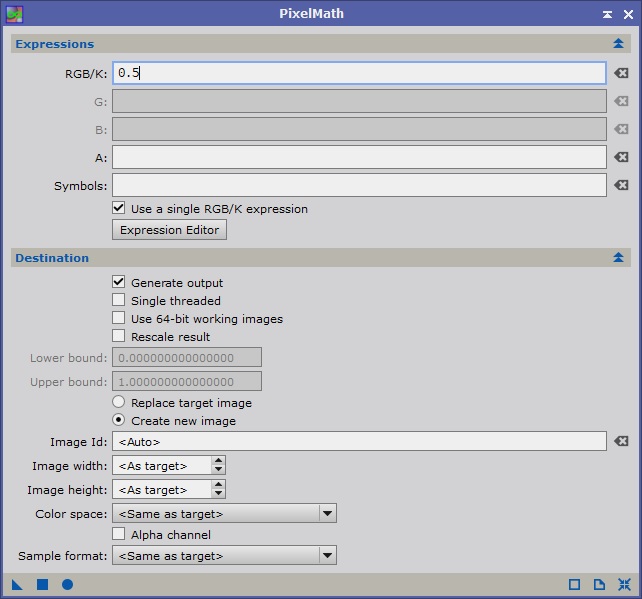Clear the Image Id field
Screen dimensions: 642x599
(621, 441)
